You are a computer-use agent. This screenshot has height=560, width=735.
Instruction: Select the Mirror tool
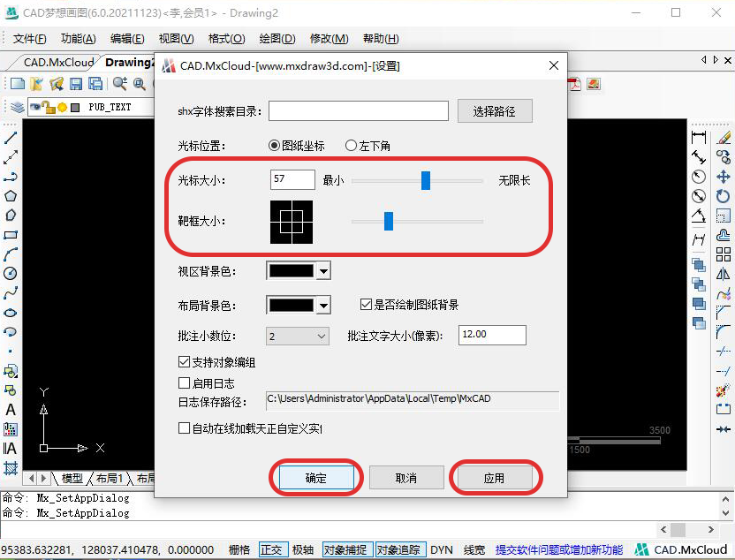pos(724,274)
